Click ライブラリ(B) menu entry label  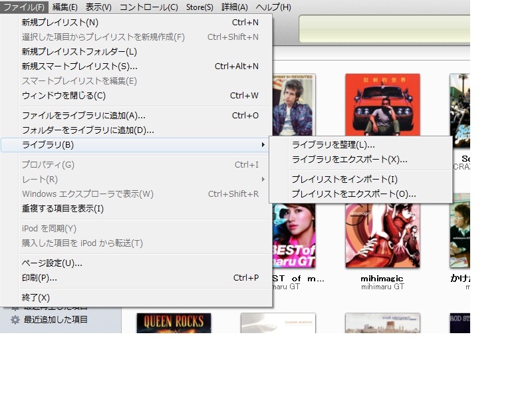(x=48, y=145)
